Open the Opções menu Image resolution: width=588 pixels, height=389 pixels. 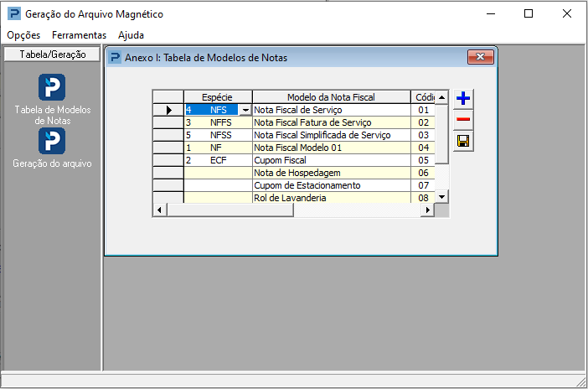click(x=23, y=35)
